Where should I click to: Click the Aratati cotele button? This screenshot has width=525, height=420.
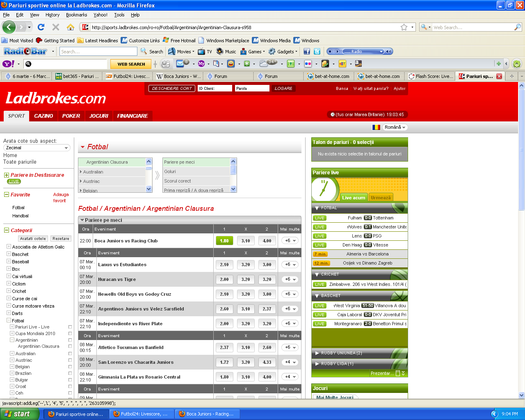[x=33, y=239]
